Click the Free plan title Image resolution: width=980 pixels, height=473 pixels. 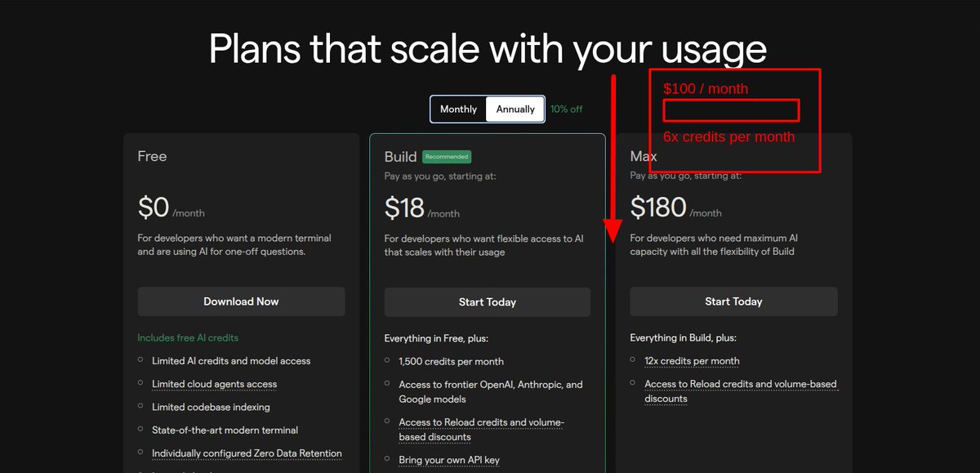[152, 156]
